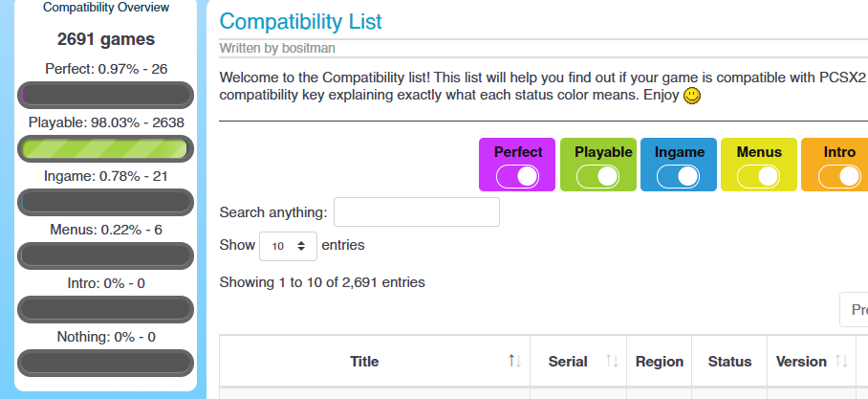The height and width of the screenshot is (399, 868).
Task: Click the Ingame percentage progress bar
Action: click(x=105, y=202)
